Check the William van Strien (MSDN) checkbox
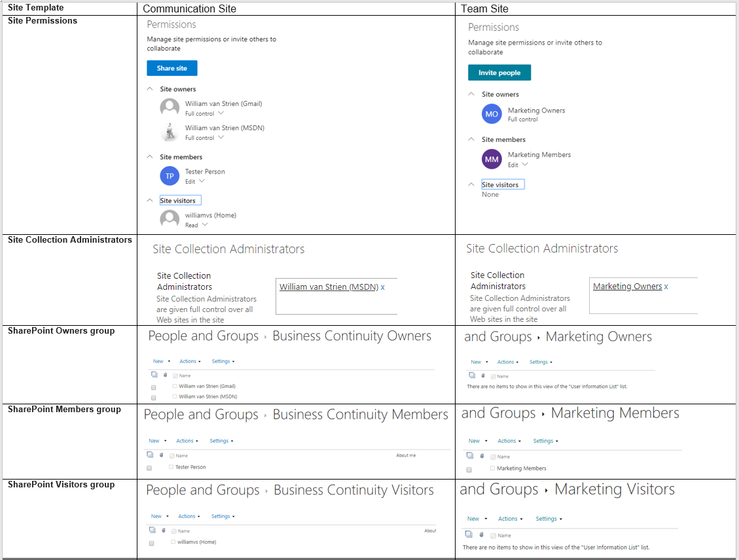Image resolution: width=739 pixels, height=560 pixels. 153,396
